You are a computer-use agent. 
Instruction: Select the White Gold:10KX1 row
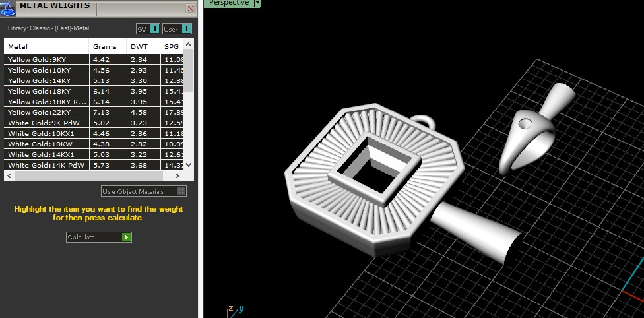pyautogui.click(x=94, y=133)
